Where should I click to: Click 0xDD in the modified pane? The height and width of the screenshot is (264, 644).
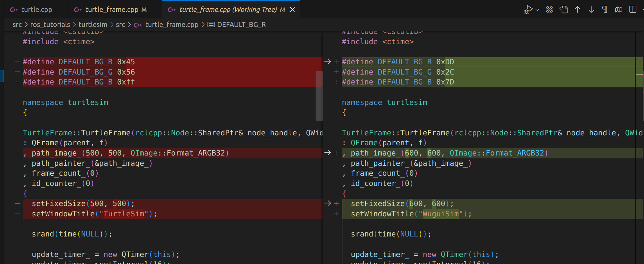pyautogui.click(x=445, y=62)
